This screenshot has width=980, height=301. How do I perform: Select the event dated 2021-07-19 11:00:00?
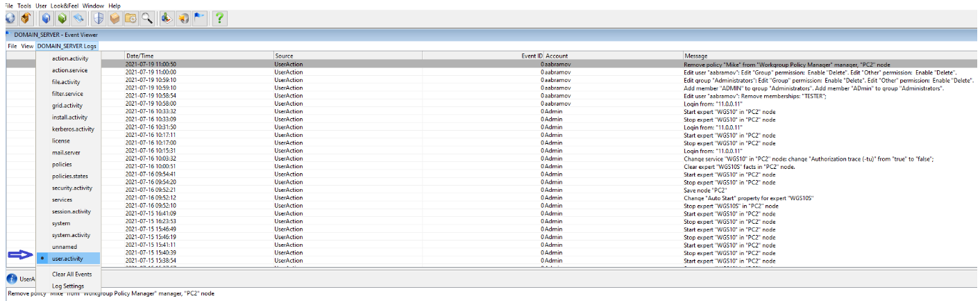point(491,72)
